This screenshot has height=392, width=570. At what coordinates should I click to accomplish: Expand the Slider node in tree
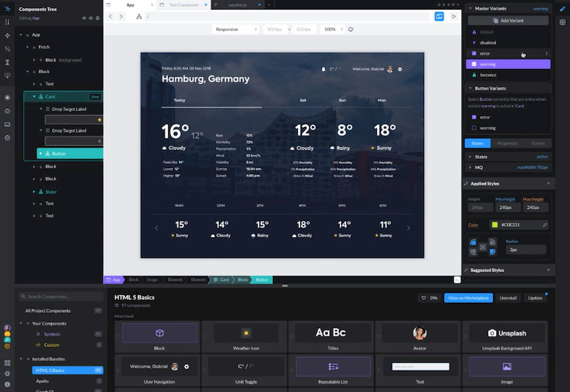(x=34, y=192)
